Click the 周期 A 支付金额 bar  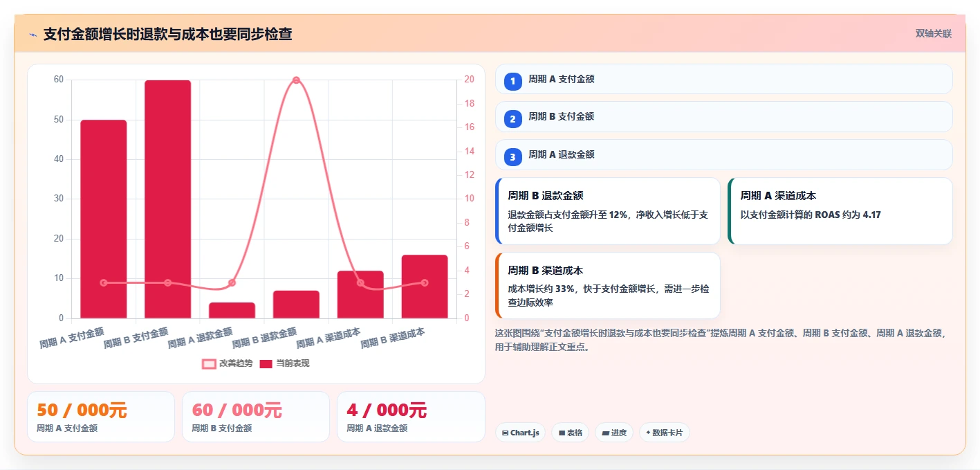[104, 219]
